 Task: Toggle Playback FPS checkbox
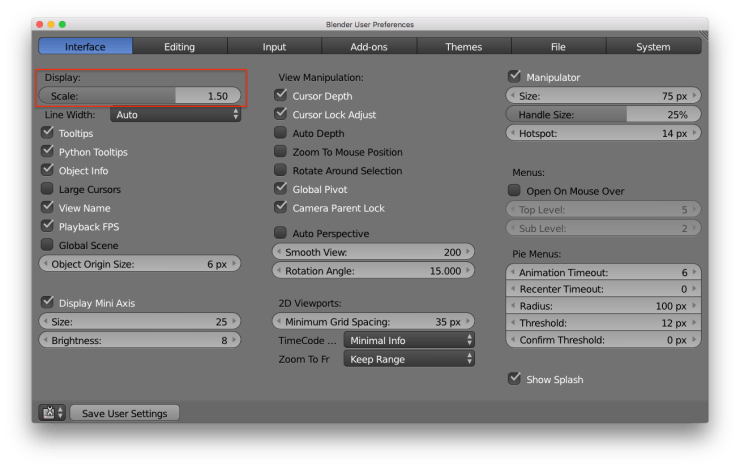tap(47, 226)
